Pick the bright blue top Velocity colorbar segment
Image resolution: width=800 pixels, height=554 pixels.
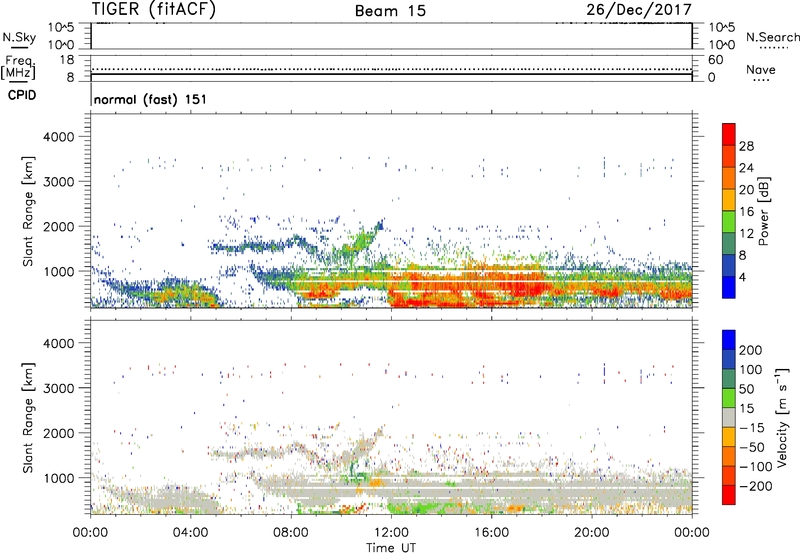click(x=729, y=340)
